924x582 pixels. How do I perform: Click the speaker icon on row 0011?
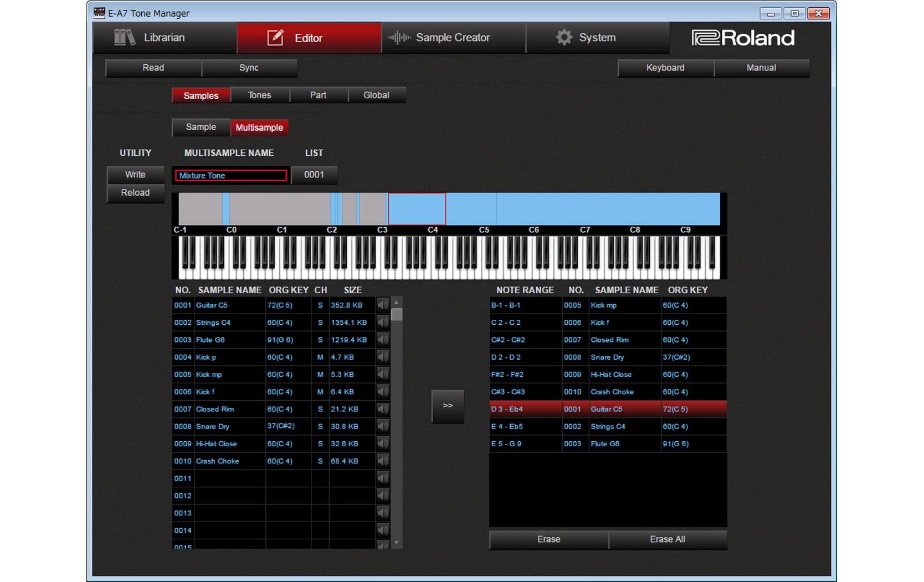(x=383, y=478)
